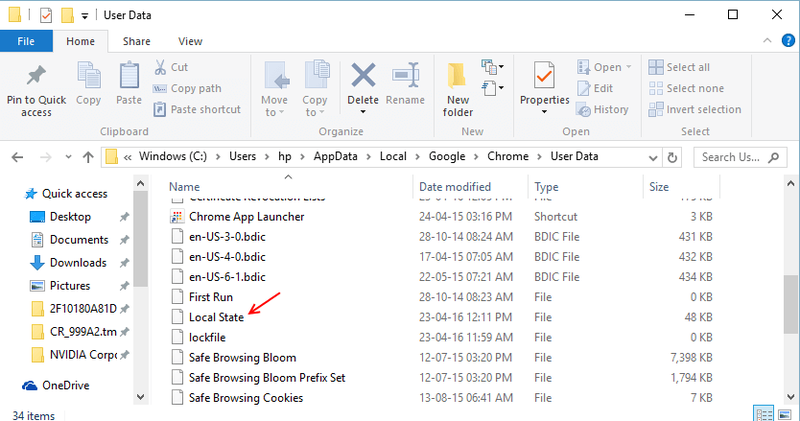Select the Chrome App Launcher shortcut

pyautogui.click(x=246, y=216)
